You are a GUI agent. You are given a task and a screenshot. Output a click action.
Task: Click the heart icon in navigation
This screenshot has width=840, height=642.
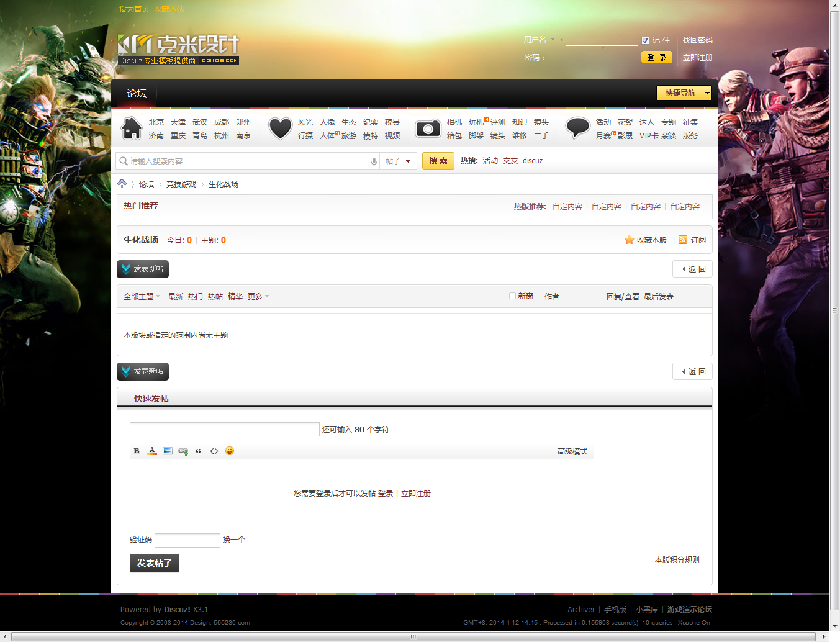coord(280,129)
